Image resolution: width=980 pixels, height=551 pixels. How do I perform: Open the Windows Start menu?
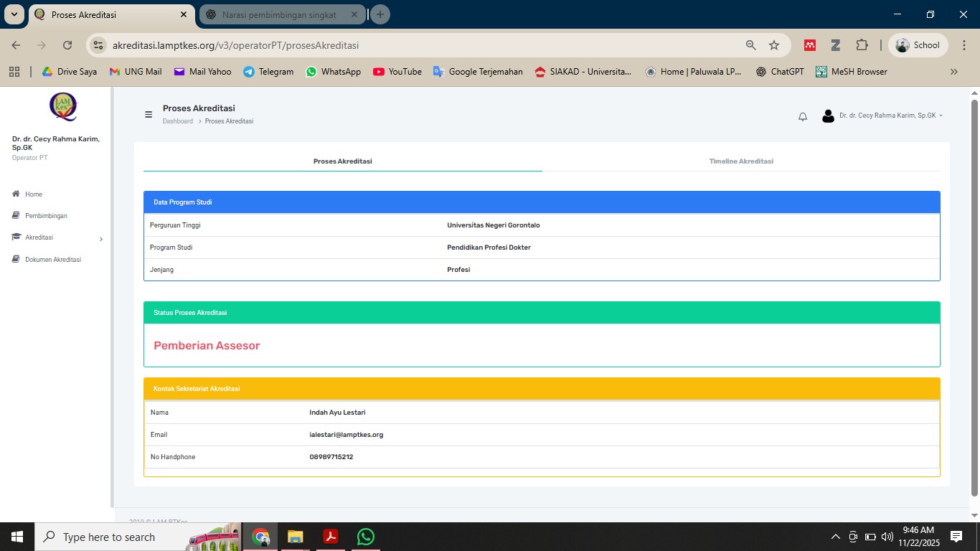pos(17,537)
